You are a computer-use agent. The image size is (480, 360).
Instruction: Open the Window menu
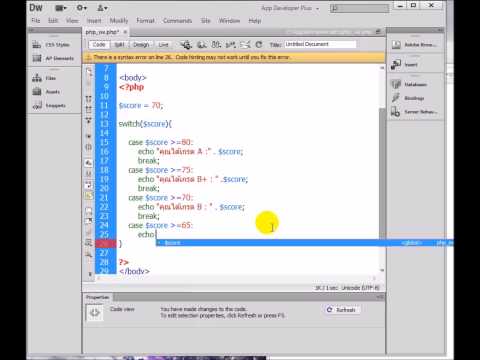[x=229, y=21]
